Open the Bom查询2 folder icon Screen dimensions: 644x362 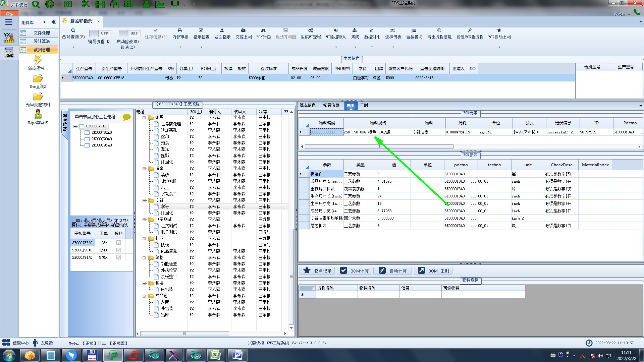38,79
